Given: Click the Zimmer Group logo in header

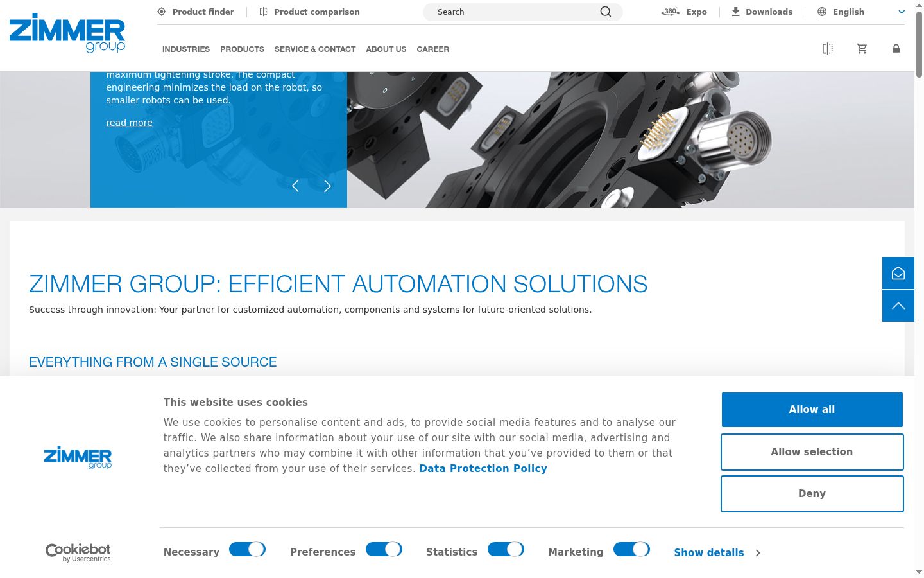Looking at the screenshot, I should coord(67,33).
